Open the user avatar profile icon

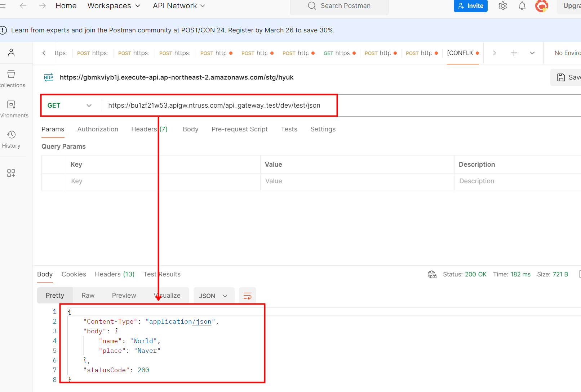coord(542,6)
